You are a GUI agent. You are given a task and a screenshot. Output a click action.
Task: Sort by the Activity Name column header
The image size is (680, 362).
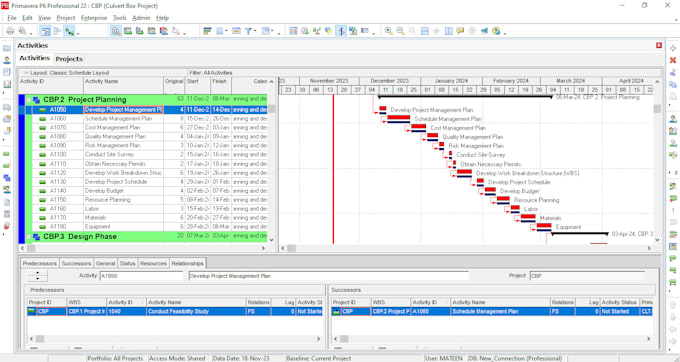pyautogui.click(x=123, y=85)
